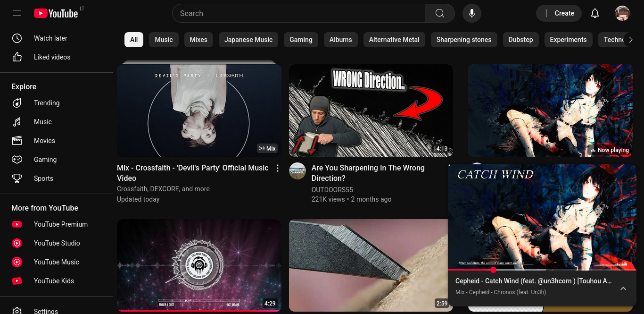This screenshot has width=644, height=314.
Task: Click the Music note icon in Explore
Action: [x=17, y=122]
